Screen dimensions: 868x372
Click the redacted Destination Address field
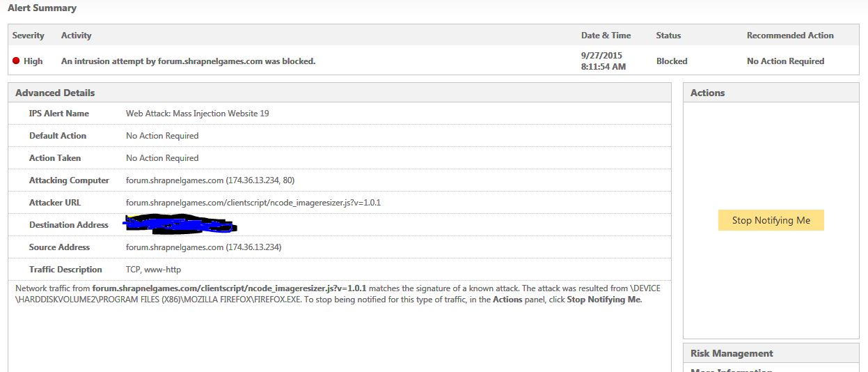pyautogui.click(x=180, y=225)
